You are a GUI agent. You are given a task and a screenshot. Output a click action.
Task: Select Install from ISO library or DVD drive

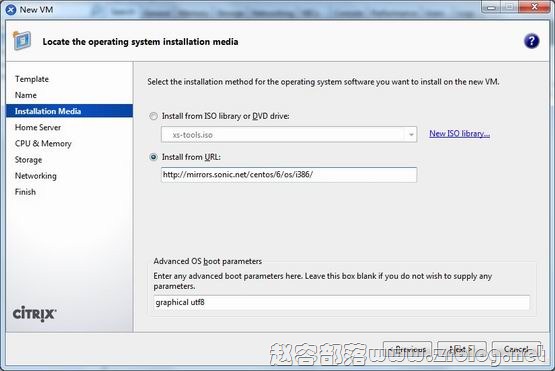click(x=153, y=116)
